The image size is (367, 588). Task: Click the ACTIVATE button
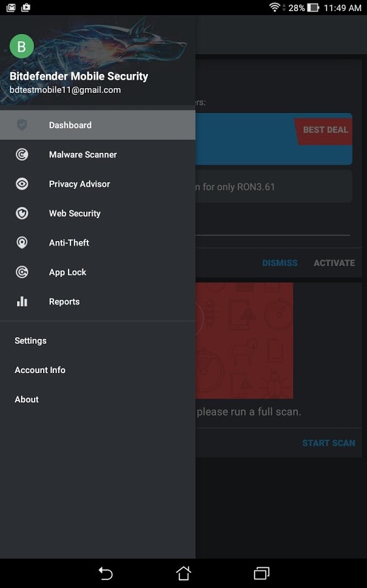pyautogui.click(x=334, y=263)
